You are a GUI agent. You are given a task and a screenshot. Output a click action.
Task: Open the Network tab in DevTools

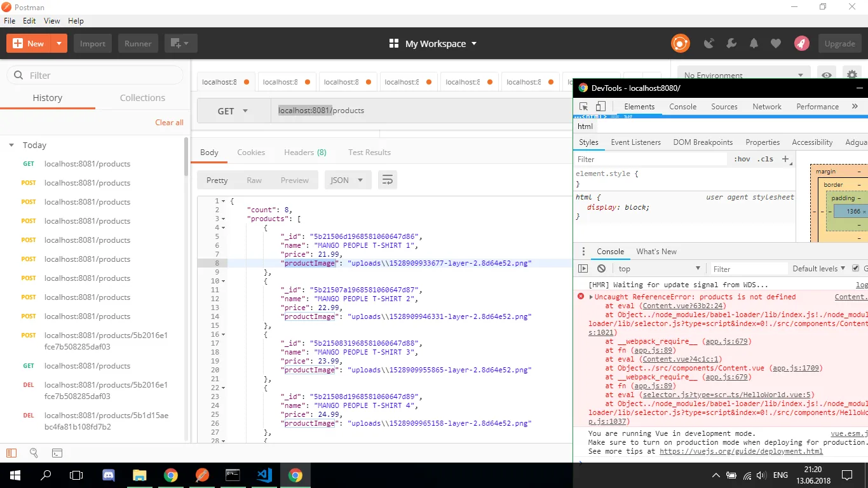point(766,107)
